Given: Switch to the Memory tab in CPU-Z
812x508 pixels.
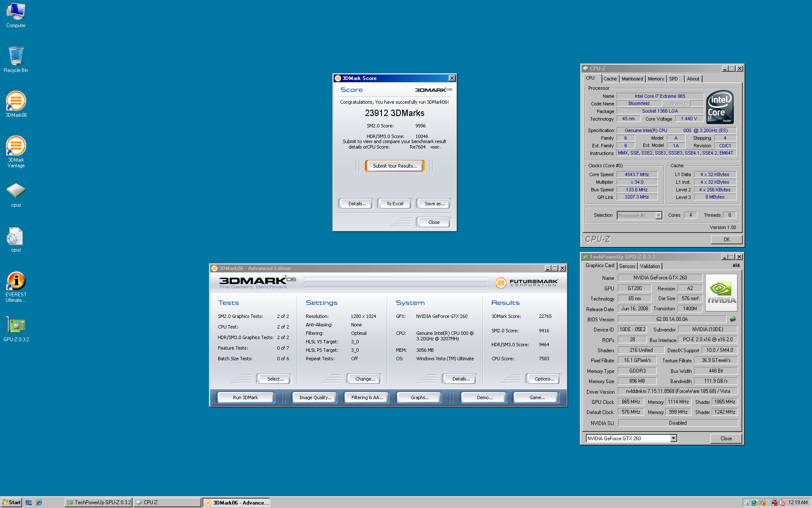Looking at the screenshot, I should coord(656,79).
